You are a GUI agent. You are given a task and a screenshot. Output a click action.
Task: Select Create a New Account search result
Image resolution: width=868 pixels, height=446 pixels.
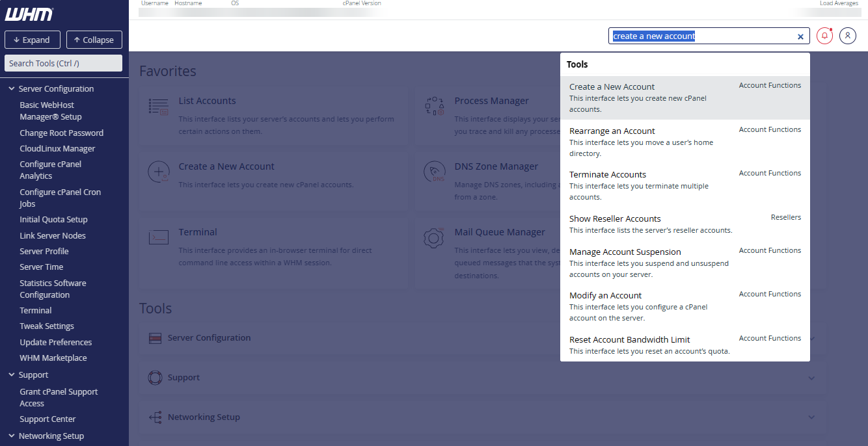[x=685, y=98]
